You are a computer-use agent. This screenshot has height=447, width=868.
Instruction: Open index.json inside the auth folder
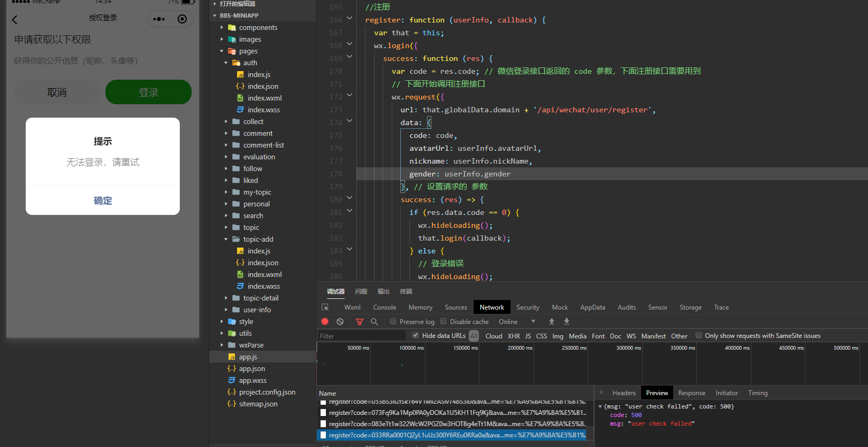262,86
